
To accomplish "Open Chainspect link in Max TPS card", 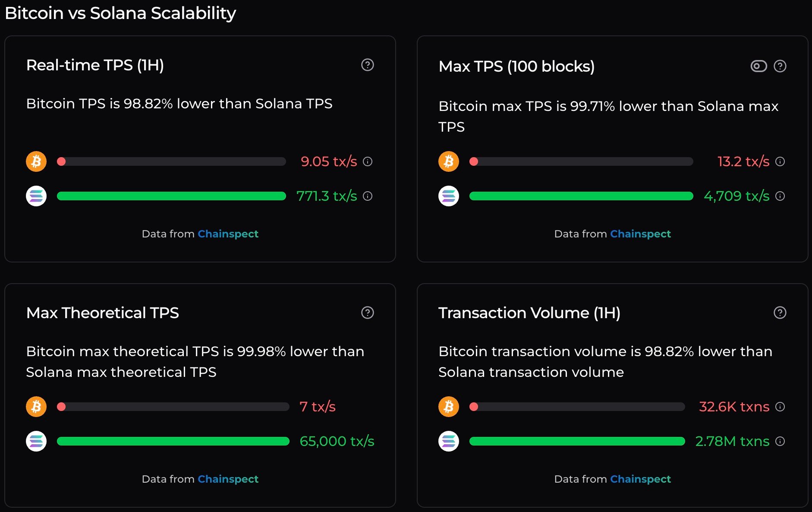I will click(640, 234).
